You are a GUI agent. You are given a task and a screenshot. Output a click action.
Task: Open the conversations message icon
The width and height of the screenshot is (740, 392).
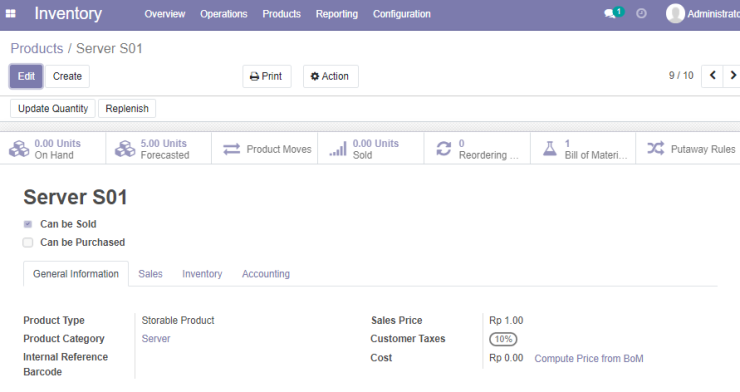(610, 14)
